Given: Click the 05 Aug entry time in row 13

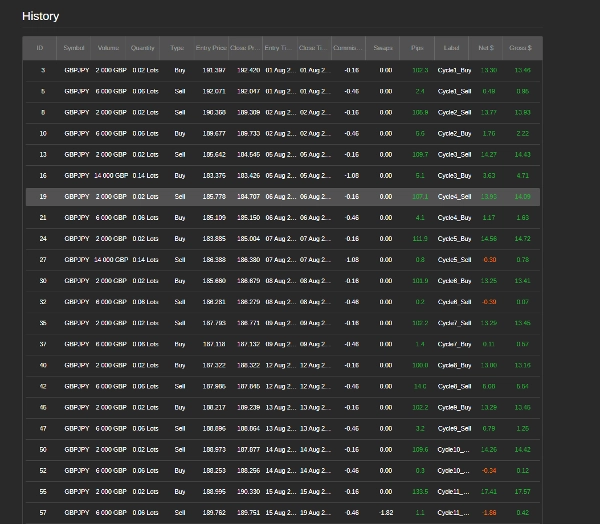Looking at the screenshot, I should pyautogui.click(x=280, y=155).
